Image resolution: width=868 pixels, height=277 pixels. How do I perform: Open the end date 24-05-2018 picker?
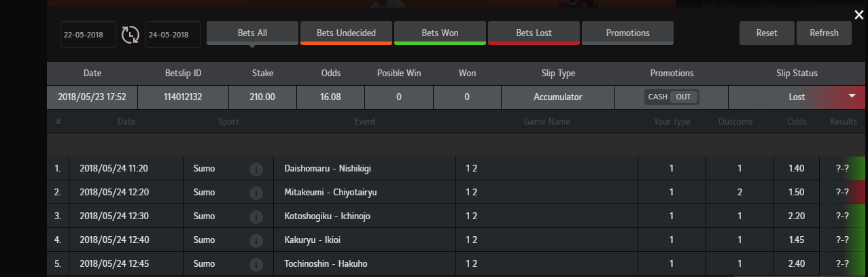click(173, 35)
